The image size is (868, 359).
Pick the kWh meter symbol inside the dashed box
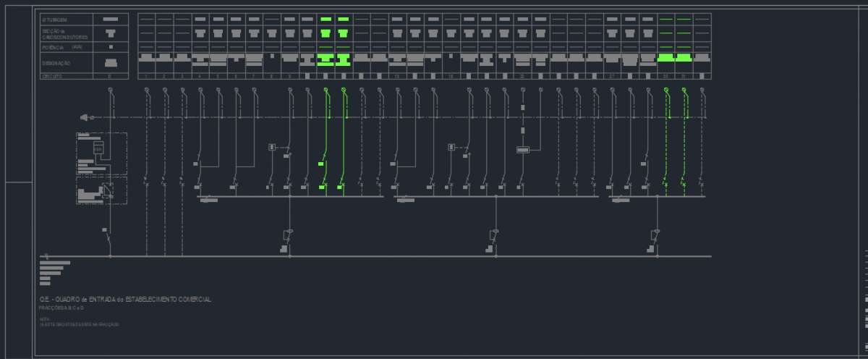tap(98, 148)
